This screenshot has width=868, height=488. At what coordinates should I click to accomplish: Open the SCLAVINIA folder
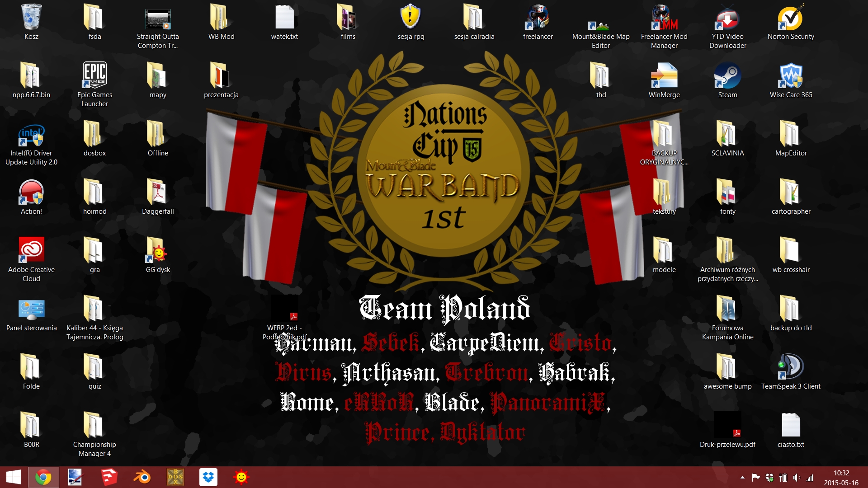727,139
